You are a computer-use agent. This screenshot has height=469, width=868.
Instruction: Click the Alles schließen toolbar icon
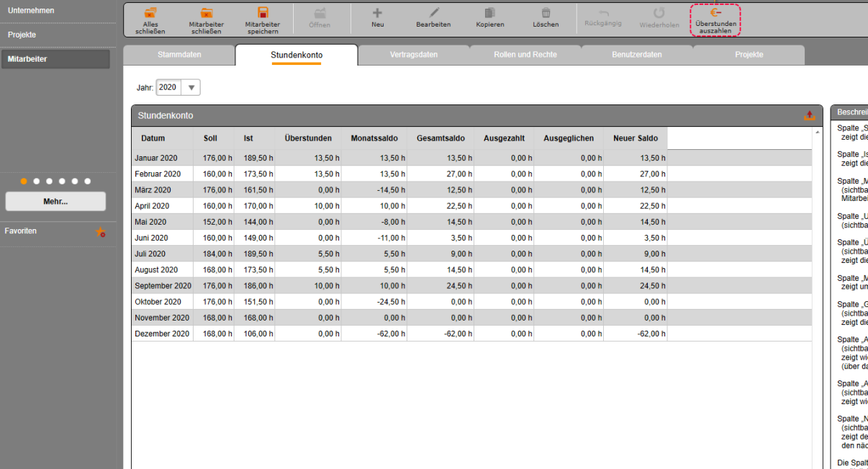click(x=150, y=13)
